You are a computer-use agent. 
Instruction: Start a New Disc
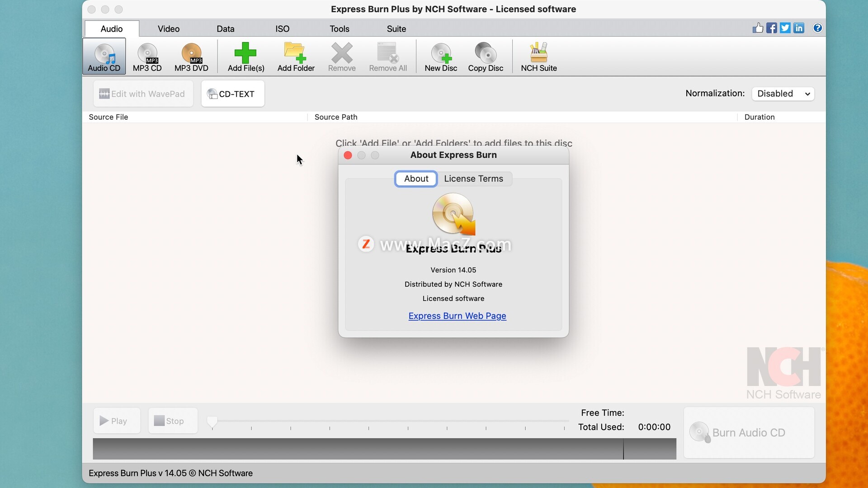(441, 56)
